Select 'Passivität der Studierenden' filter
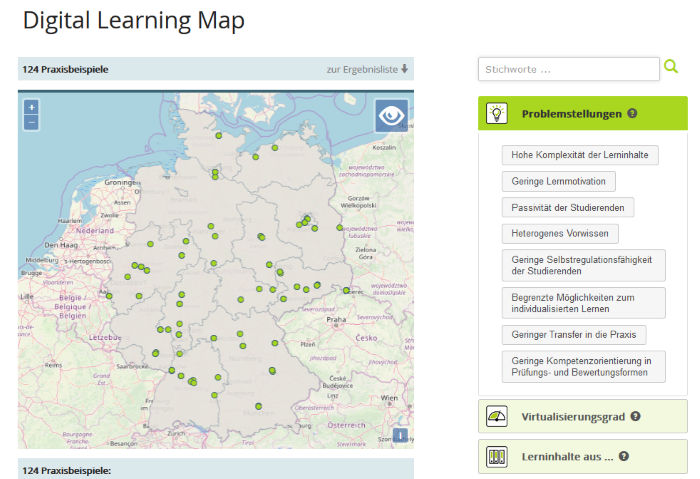 (x=567, y=208)
